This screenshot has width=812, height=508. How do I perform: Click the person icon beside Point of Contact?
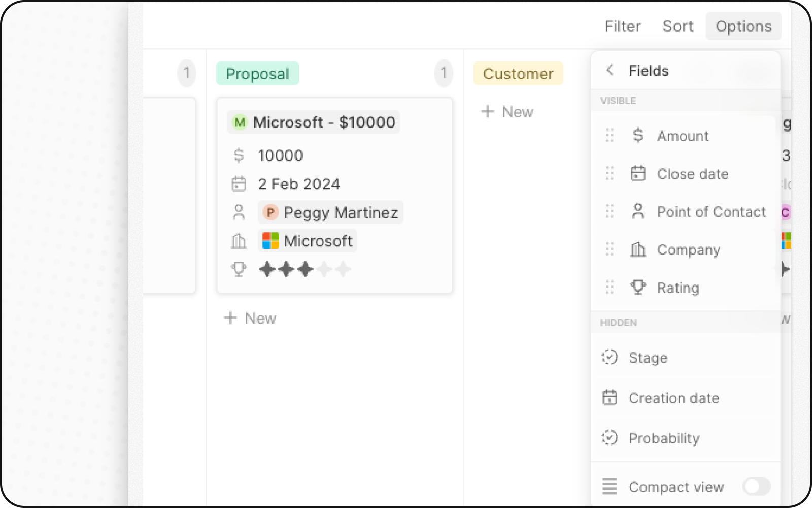coord(638,211)
